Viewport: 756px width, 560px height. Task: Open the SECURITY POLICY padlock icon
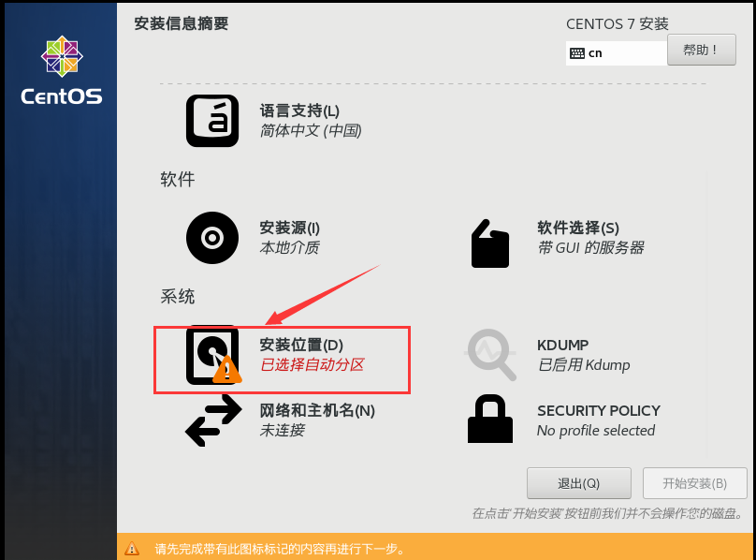point(490,419)
